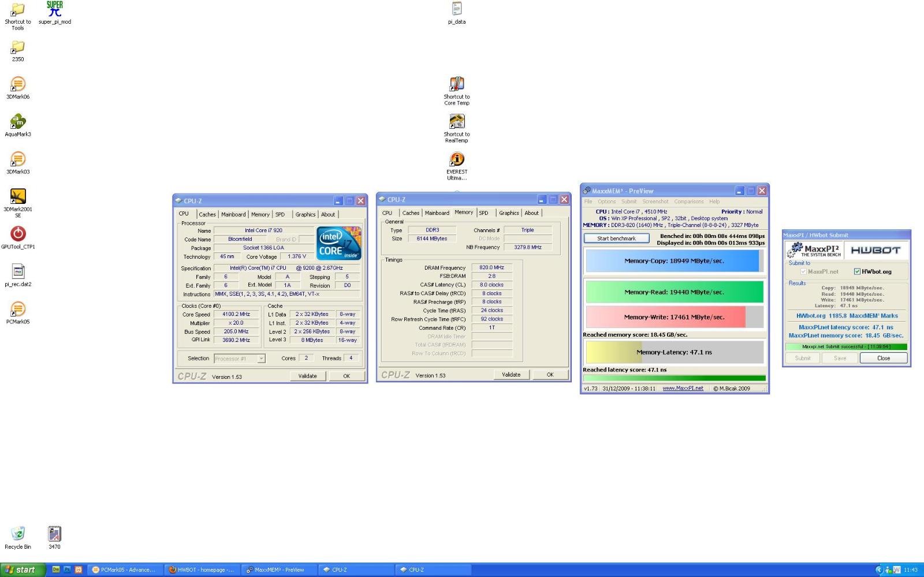Image resolution: width=924 pixels, height=577 pixels.
Task: Launch the 3DMark03 shortcut
Action: coord(18,160)
